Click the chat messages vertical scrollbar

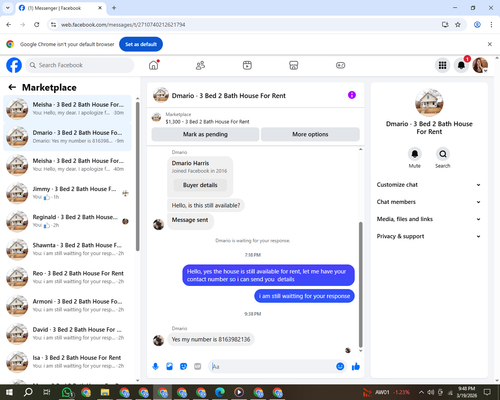point(360,285)
